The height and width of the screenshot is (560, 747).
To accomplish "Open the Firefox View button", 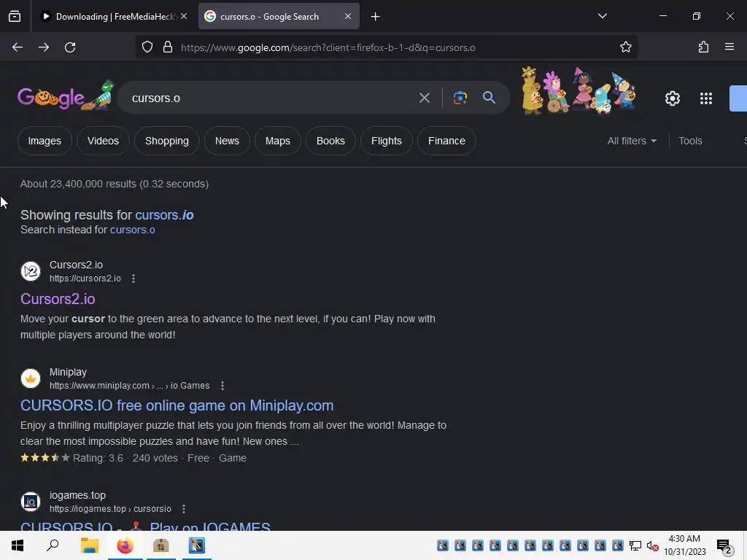I will pos(15,16).
